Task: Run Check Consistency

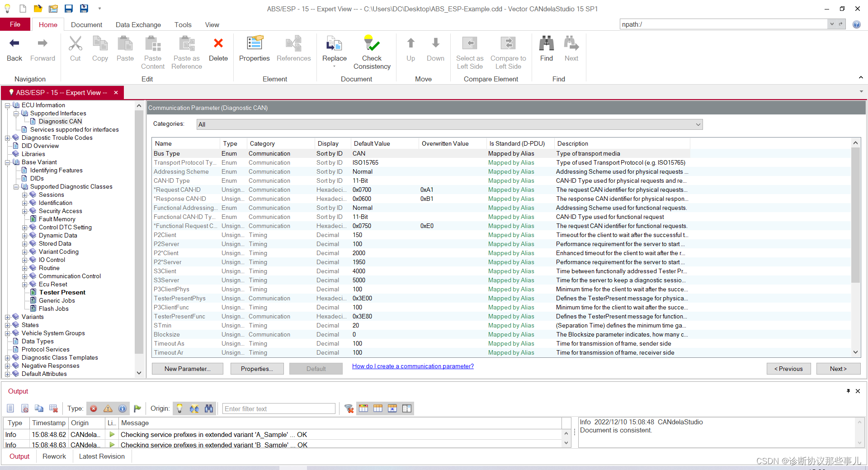Action: point(372,53)
